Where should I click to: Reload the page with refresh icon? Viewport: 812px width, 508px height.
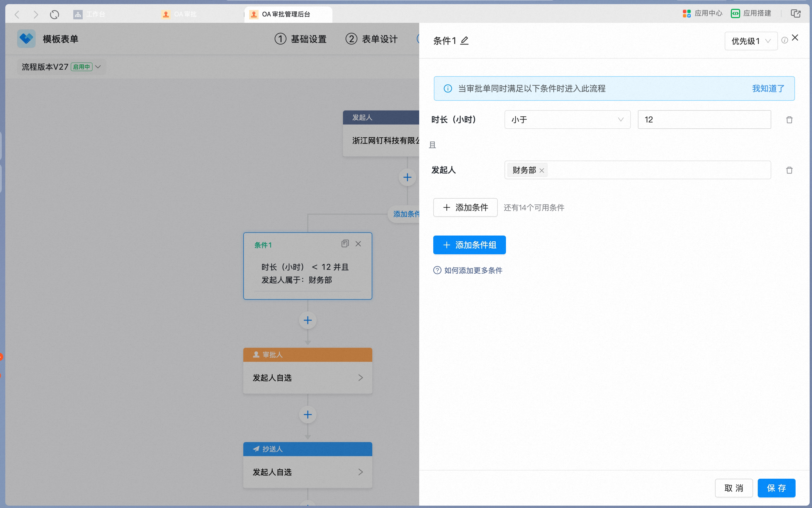(x=55, y=14)
